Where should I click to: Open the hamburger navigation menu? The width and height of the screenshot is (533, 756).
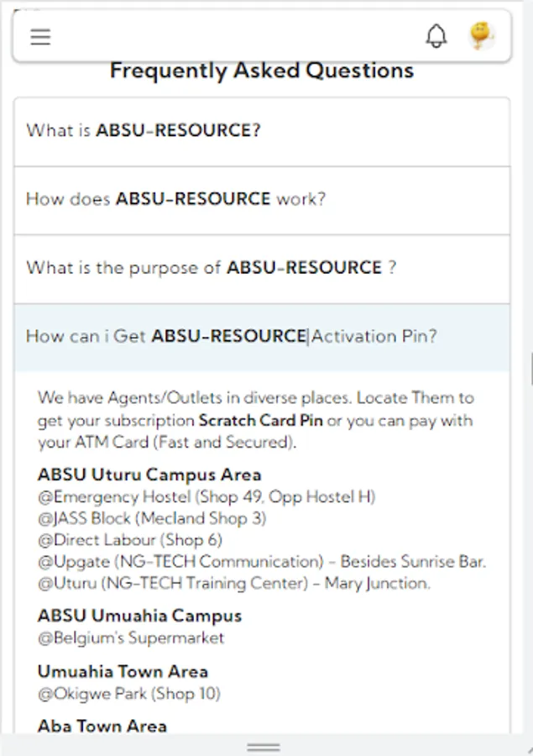pyautogui.click(x=40, y=37)
